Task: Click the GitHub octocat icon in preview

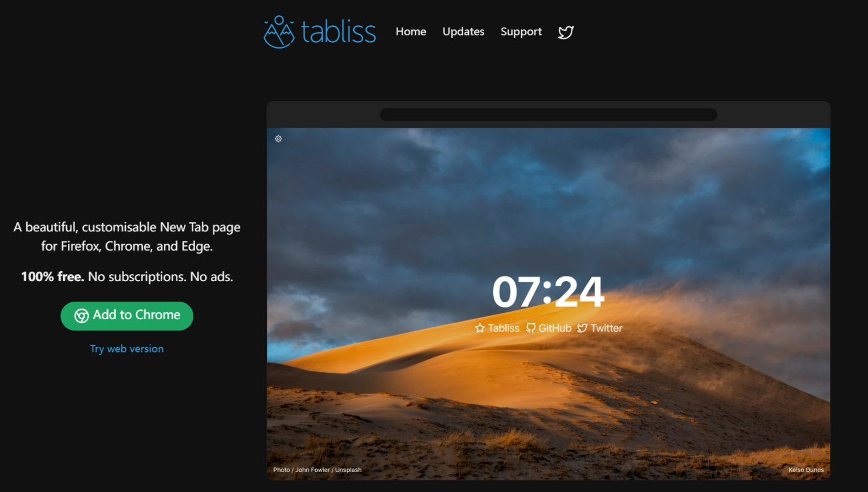Action: 531,328
